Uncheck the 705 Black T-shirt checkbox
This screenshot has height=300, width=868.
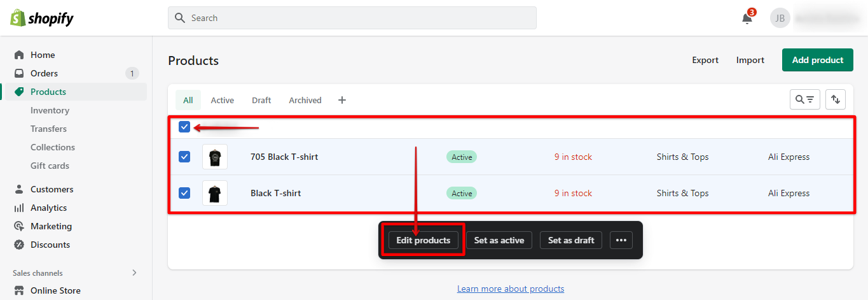[x=184, y=157]
